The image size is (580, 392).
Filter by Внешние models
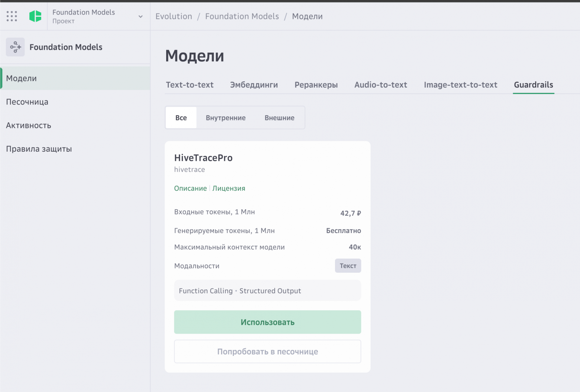point(280,118)
